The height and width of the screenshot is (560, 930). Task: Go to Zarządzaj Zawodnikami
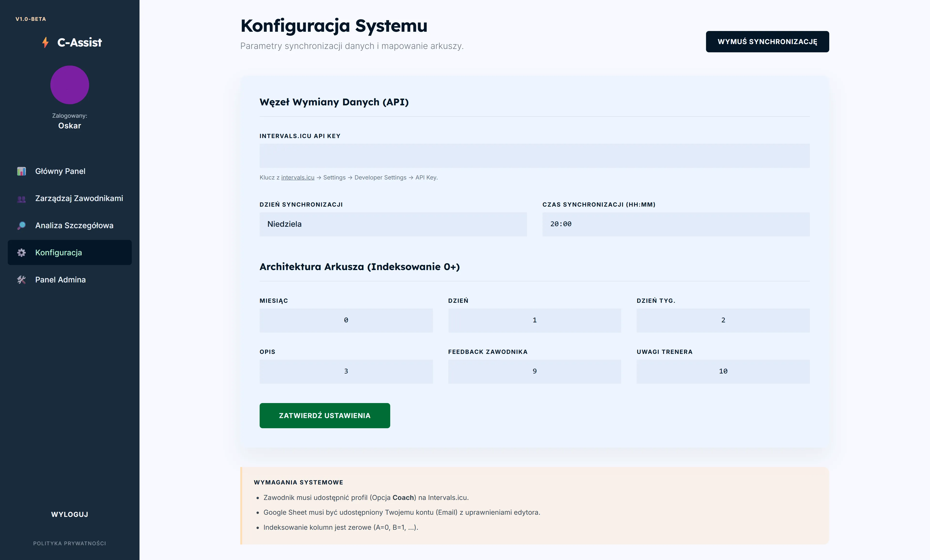coord(70,198)
